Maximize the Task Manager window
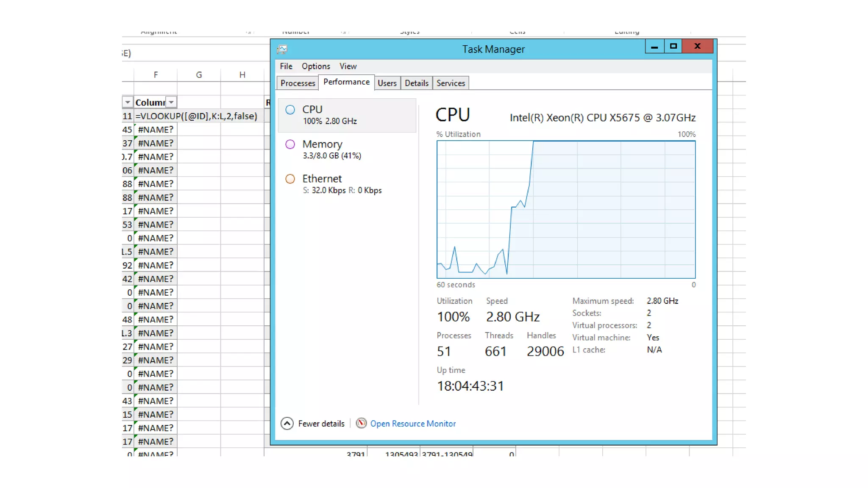Image resolution: width=868 pixels, height=488 pixels. pos(673,46)
